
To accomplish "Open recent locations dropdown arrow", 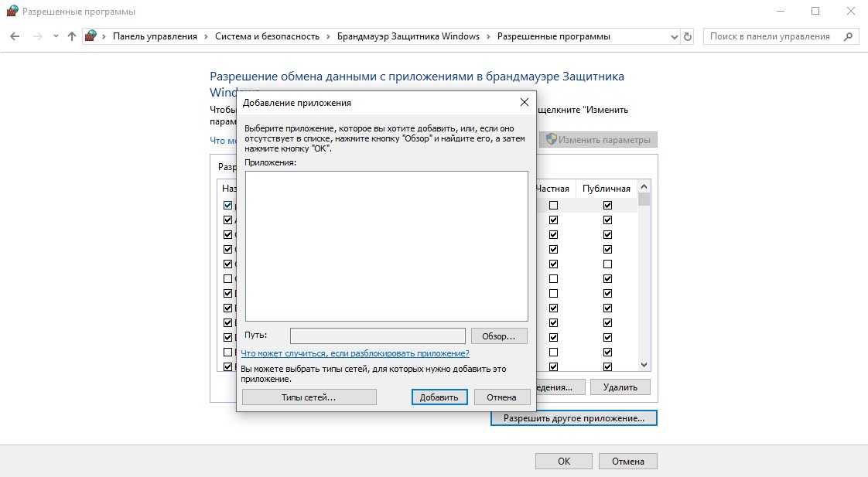I will [x=56, y=36].
